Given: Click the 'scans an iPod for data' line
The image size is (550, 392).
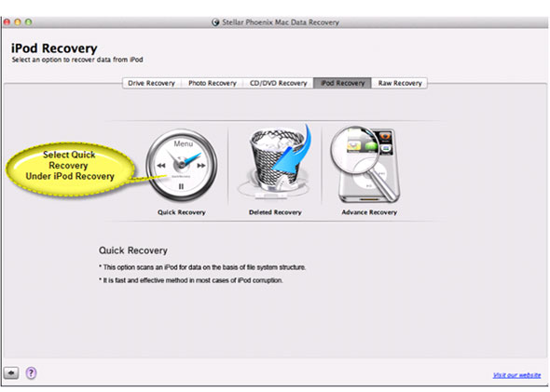Looking at the screenshot, I should 202,267.
